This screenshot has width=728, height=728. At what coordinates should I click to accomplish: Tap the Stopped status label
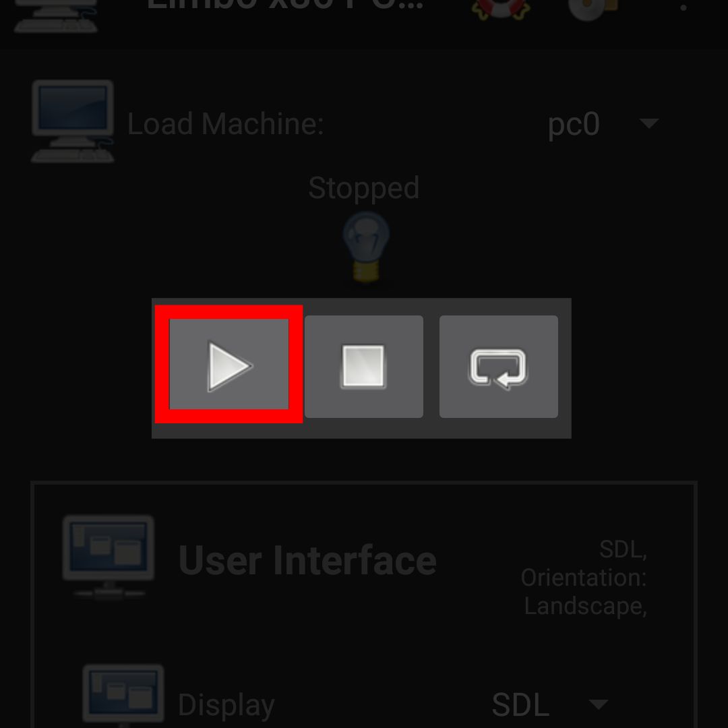[x=363, y=188]
